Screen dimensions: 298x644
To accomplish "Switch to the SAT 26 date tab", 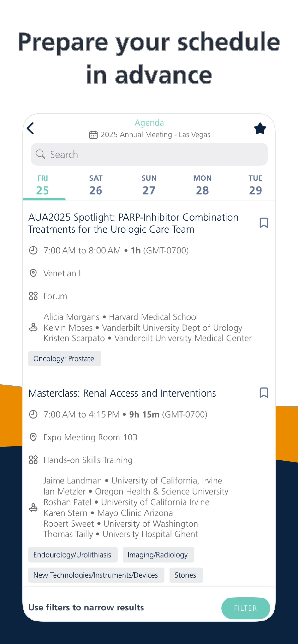I will [x=96, y=185].
